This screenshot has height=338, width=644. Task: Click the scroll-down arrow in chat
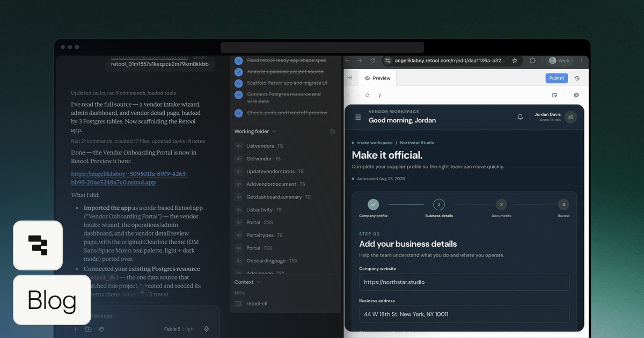[142, 291]
